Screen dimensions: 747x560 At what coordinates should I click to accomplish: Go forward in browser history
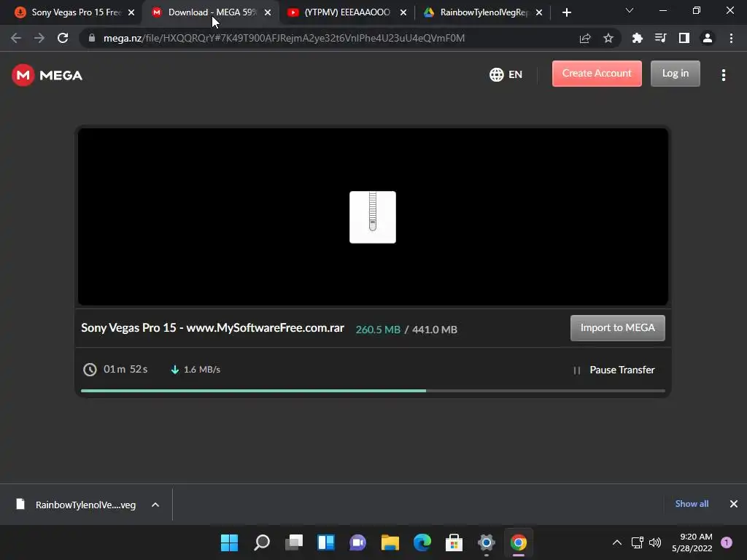tap(39, 38)
